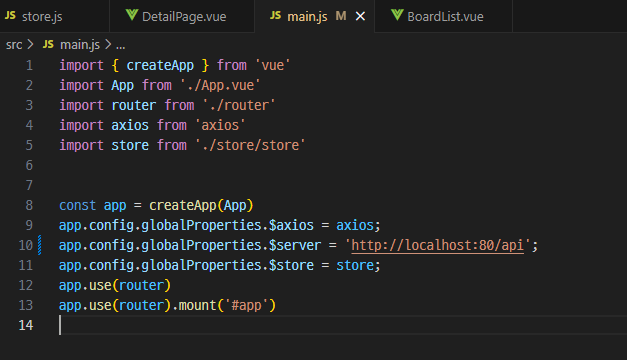Screen dimensions: 627x360
Task: Switch to the store.js tab
Action: [x=54, y=16]
